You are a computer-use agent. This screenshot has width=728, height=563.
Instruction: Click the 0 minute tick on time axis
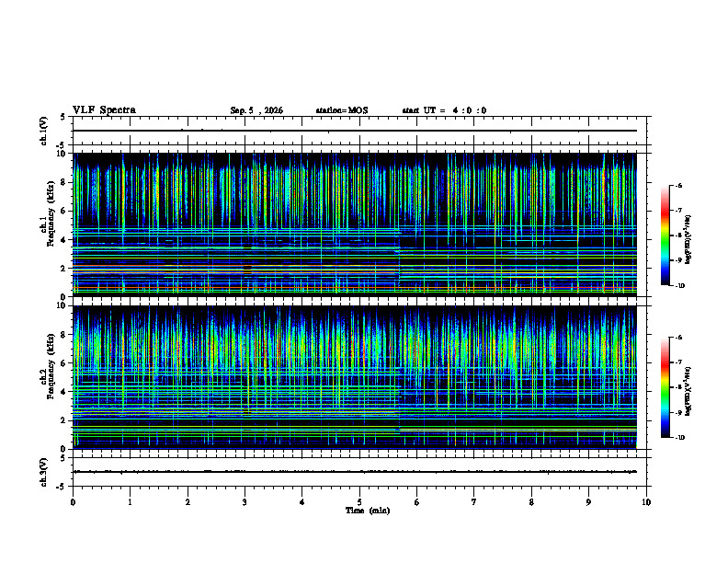tap(73, 502)
